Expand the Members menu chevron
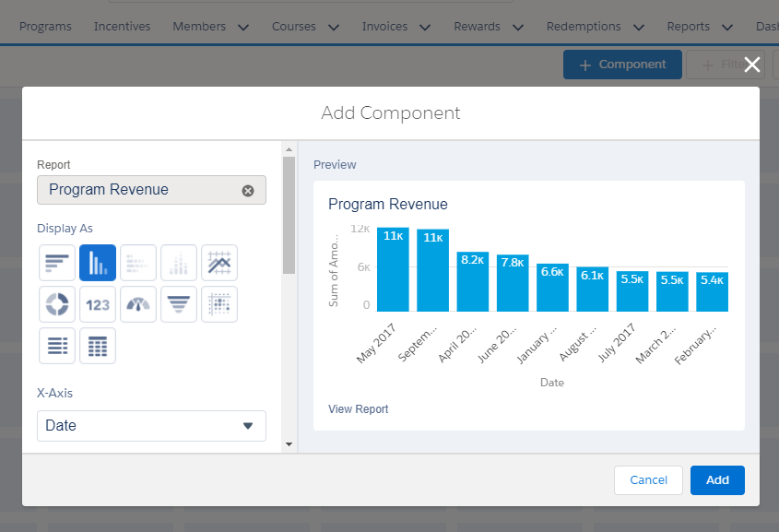Screen dimensions: 779x532 coord(243,28)
